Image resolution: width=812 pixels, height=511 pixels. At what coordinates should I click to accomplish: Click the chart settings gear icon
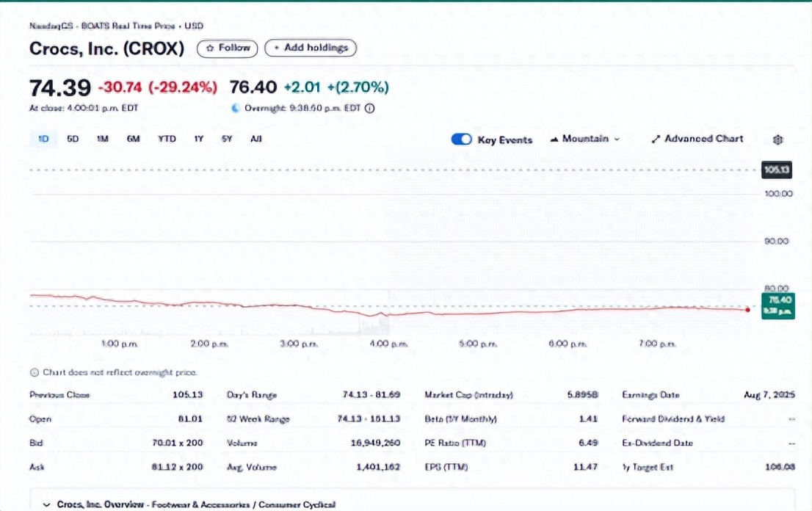[778, 139]
